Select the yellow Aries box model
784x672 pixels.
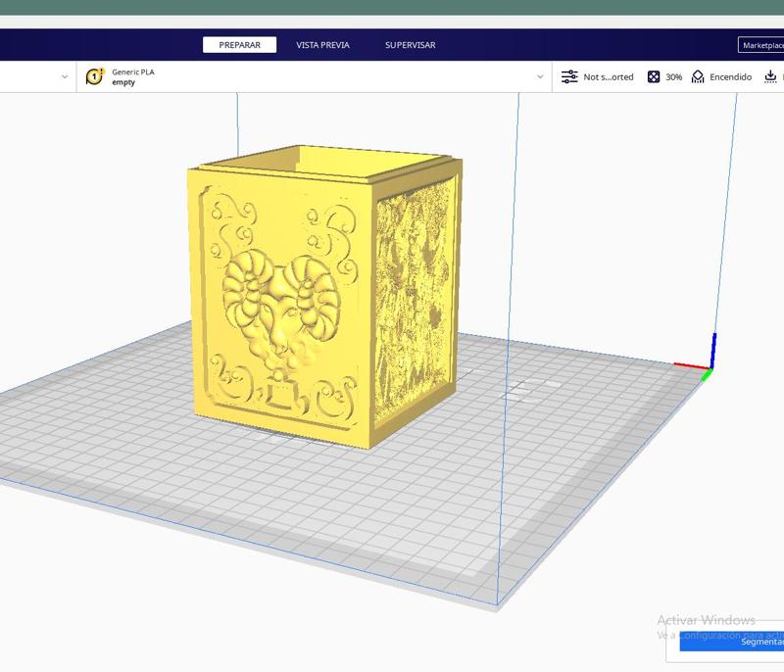(325, 295)
